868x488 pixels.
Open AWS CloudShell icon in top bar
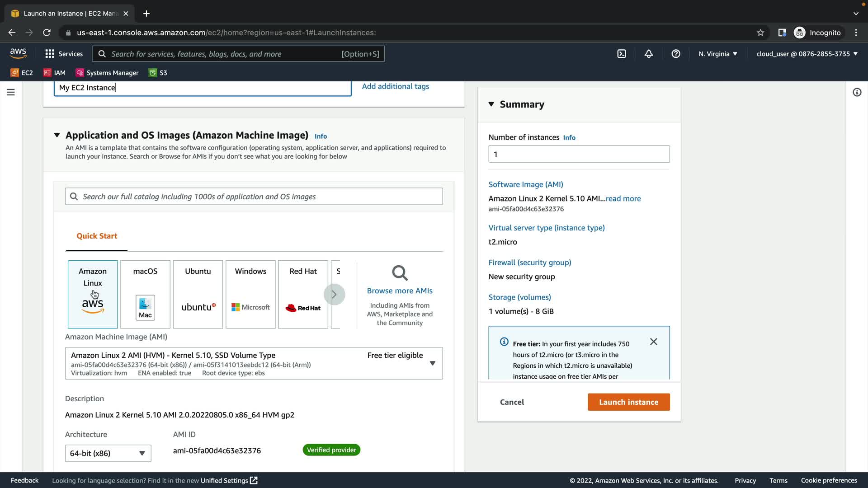pyautogui.click(x=622, y=54)
